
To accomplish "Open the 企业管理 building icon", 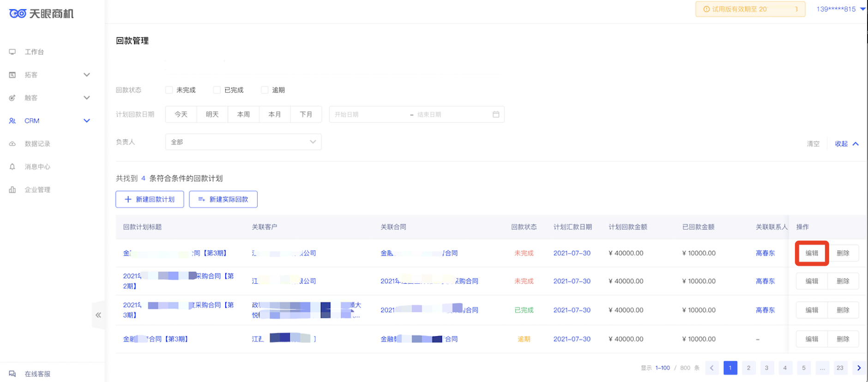I will coord(12,190).
